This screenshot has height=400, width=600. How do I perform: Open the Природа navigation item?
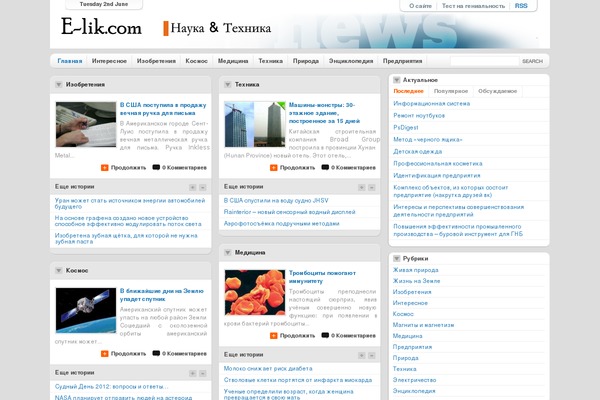click(x=306, y=61)
